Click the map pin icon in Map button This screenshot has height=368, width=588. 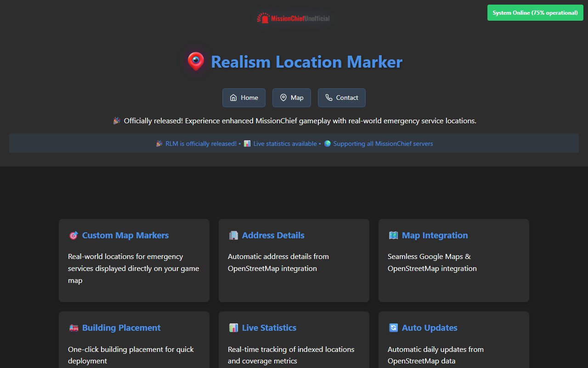(x=283, y=98)
